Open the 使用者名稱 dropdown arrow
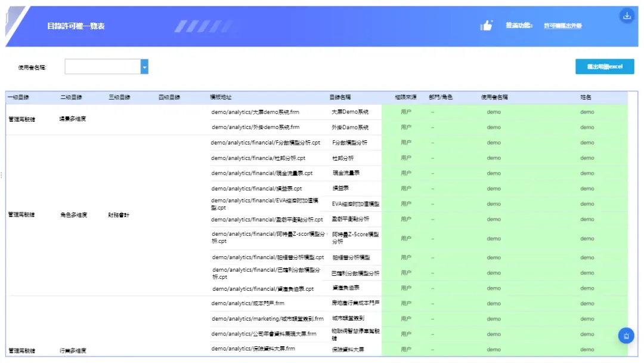The width and height of the screenshot is (644, 363). 144,67
